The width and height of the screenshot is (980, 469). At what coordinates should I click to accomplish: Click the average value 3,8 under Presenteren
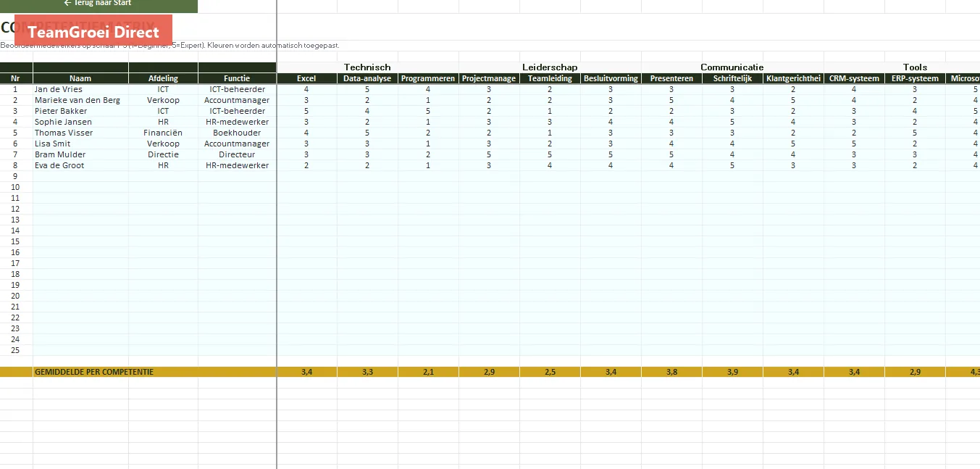pos(671,372)
